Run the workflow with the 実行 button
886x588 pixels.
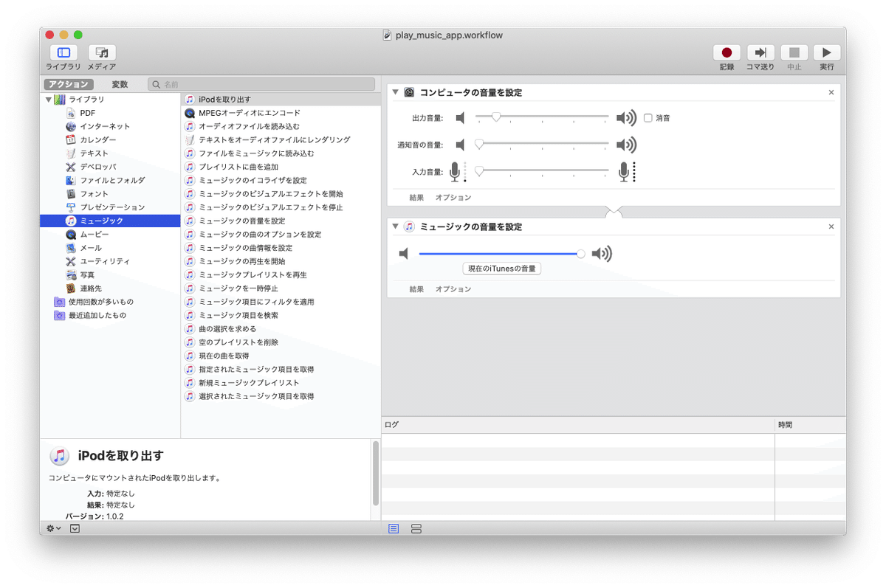tap(825, 52)
